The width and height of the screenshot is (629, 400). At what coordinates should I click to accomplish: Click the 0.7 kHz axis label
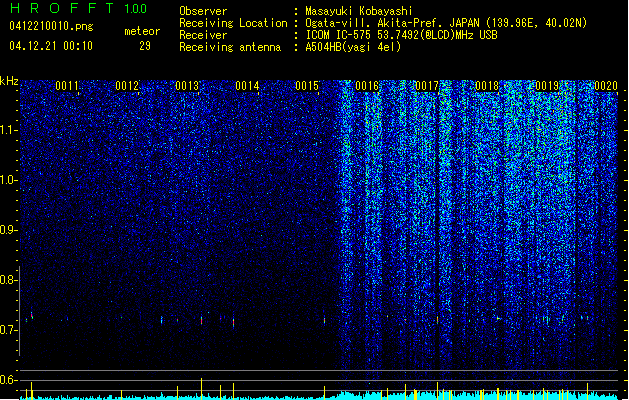[x=9, y=330]
